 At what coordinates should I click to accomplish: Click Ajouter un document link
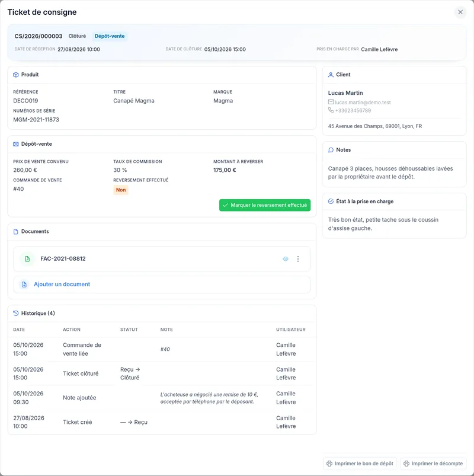62,285
